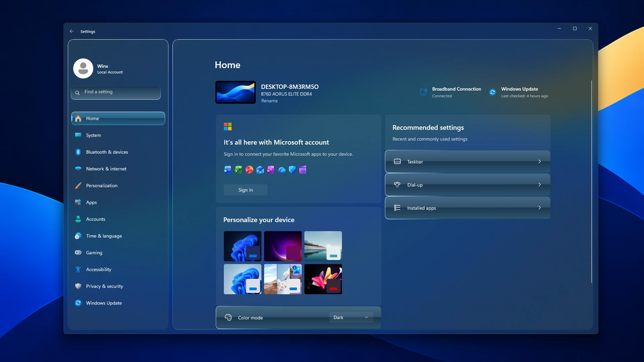Expand the Dial-up recommended setting chevron
644x362 pixels.
(x=540, y=185)
